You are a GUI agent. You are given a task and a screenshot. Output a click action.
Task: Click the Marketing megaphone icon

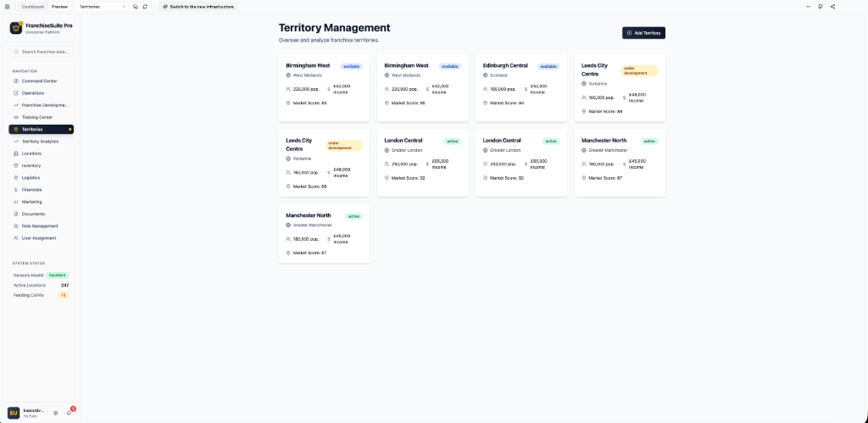click(x=16, y=202)
